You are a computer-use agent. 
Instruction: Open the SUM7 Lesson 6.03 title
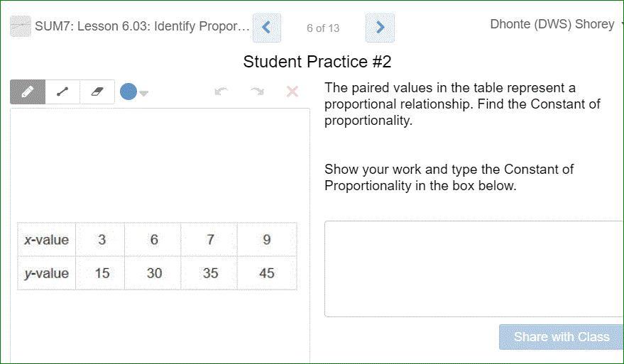click(x=142, y=27)
